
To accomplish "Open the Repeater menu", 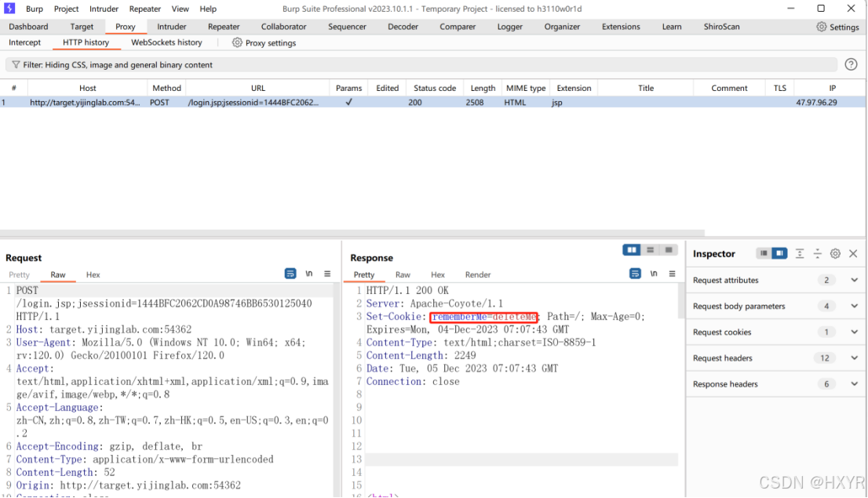I will (x=145, y=9).
